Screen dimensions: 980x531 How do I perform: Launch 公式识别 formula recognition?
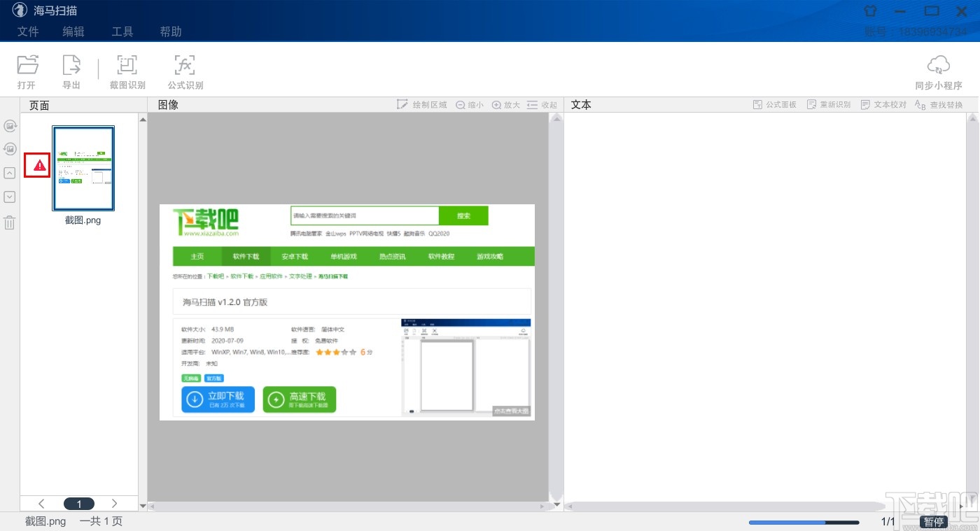coord(185,65)
